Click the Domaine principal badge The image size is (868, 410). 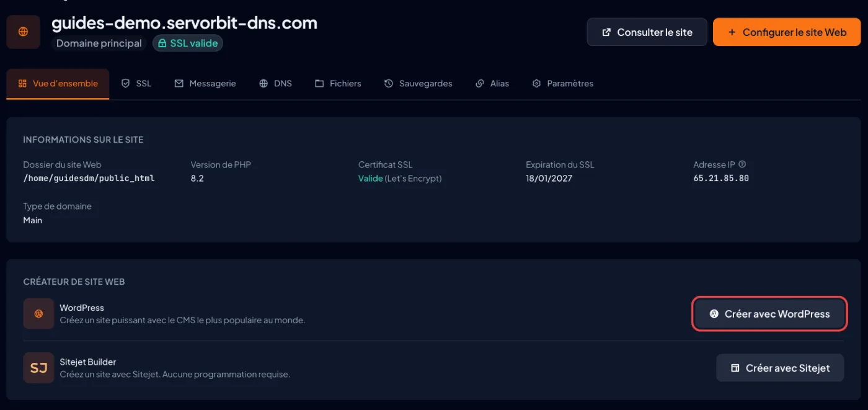pos(99,43)
